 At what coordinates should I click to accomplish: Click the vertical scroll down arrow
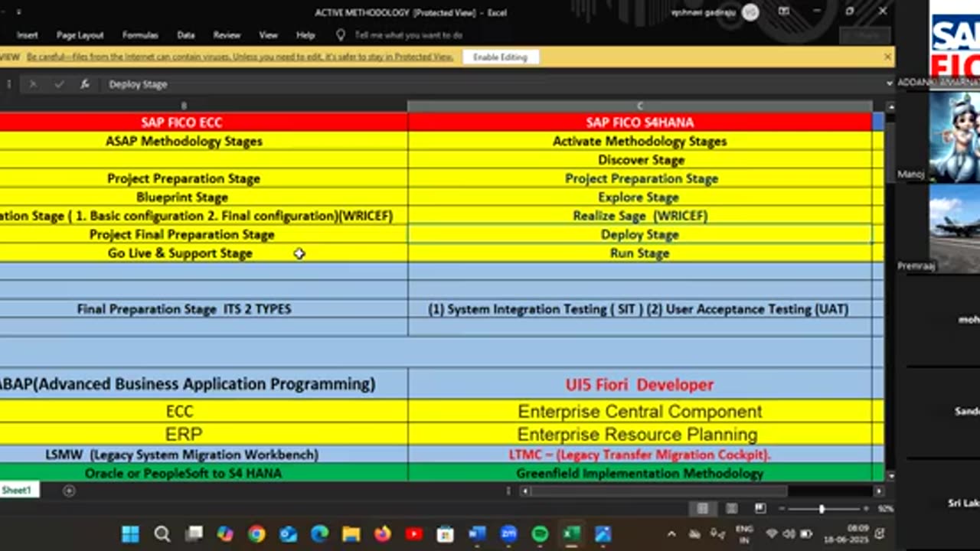click(x=890, y=476)
